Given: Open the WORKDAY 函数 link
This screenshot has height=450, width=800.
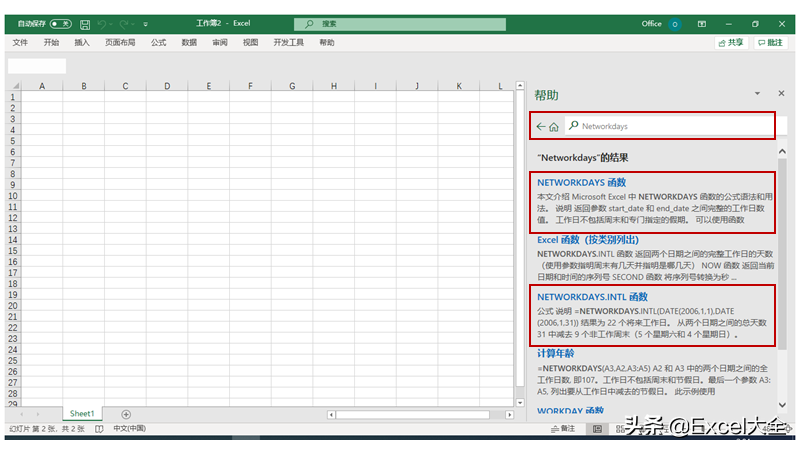Looking at the screenshot, I should [570, 411].
